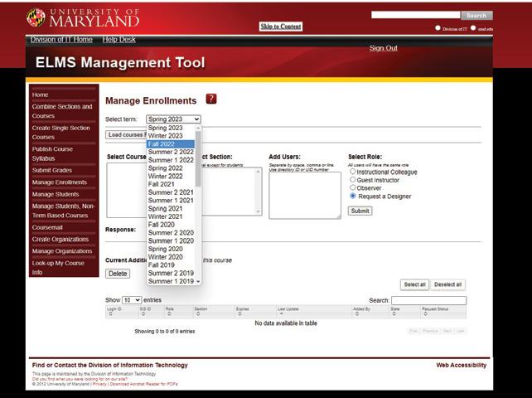
Task: Choose Fall 2020 from the term list
Action: pyautogui.click(x=171, y=225)
